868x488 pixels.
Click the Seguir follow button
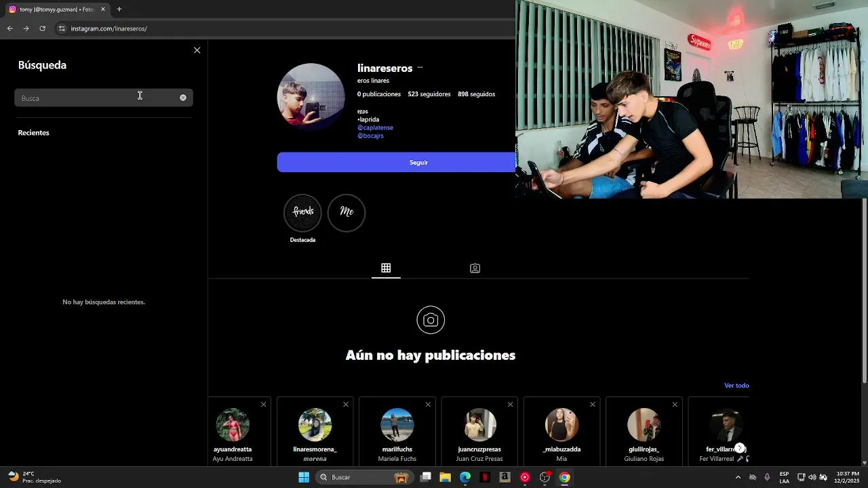pos(418,162)
